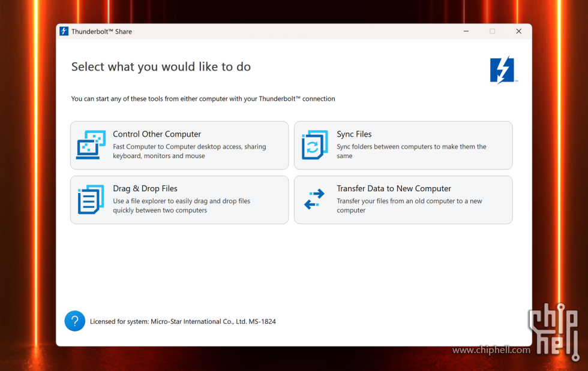Click the "You can start any of these tools" text
This screenshot has height=371, width=588.
pyautogui.click(x=203, y=98)
